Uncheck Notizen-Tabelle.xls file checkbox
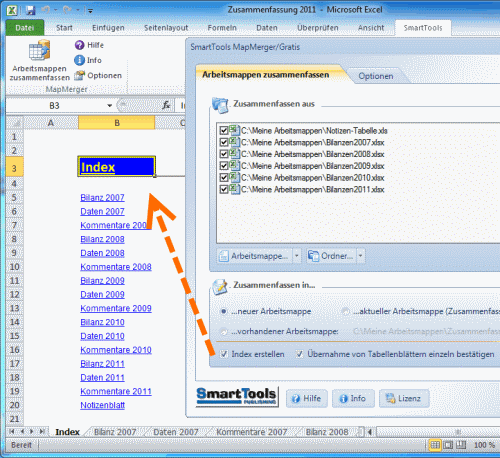The image size is (500, 458). coord(224,130)
